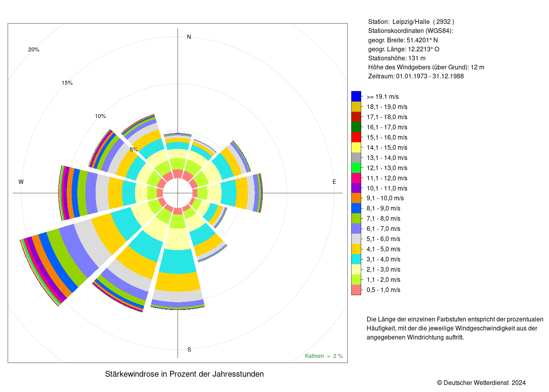Screen dimensions: 549x392
Task: Click the '© Deutscher Wetterdienst 2024' copyright
Action: click(482, 383)
